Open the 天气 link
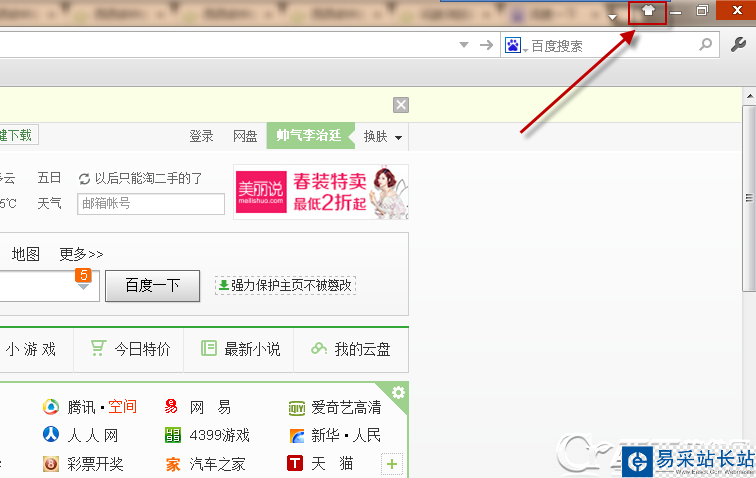This screenshot has height=478, width=756. (49, 203)
